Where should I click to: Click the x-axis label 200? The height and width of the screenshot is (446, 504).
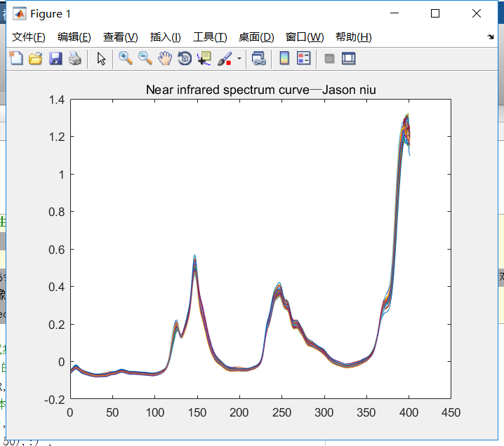tap(239, 412)
